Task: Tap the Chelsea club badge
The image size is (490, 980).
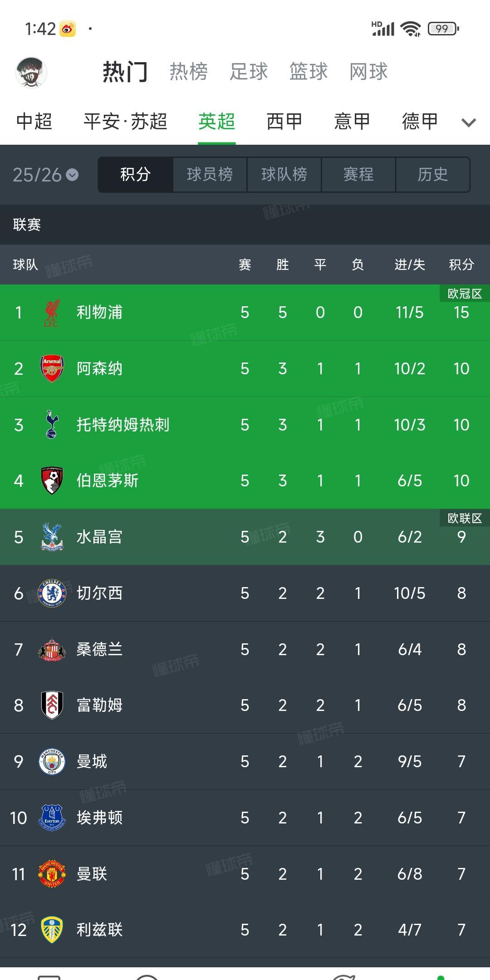Action: click(52, 593)
